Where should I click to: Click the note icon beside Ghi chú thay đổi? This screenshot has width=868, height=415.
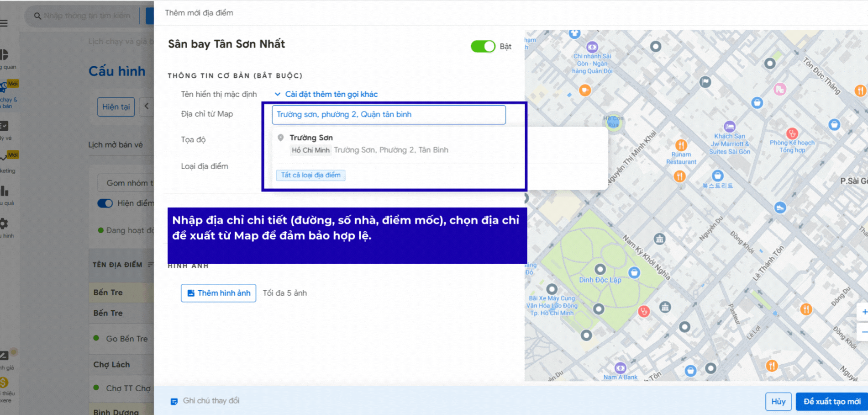174,401
